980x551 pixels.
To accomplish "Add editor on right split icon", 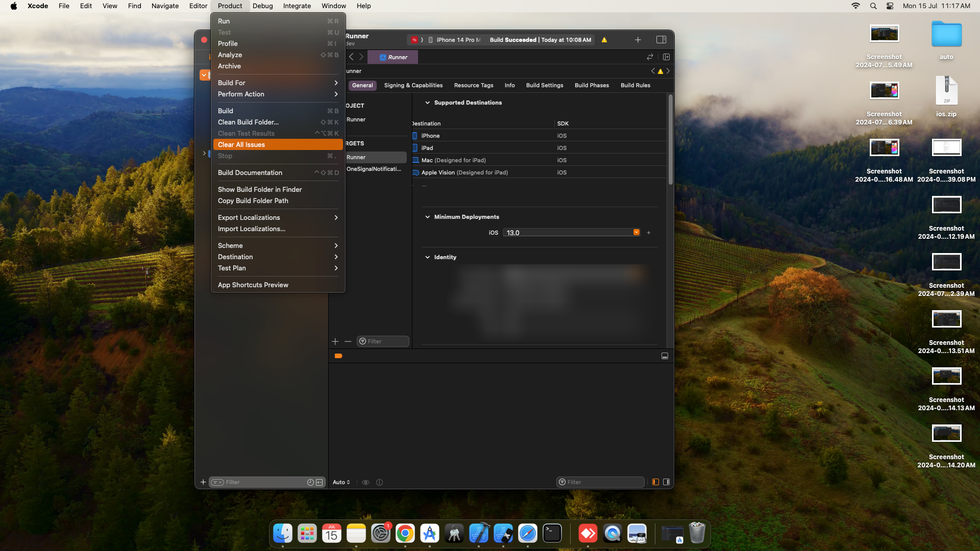I will tap(666, 57).
